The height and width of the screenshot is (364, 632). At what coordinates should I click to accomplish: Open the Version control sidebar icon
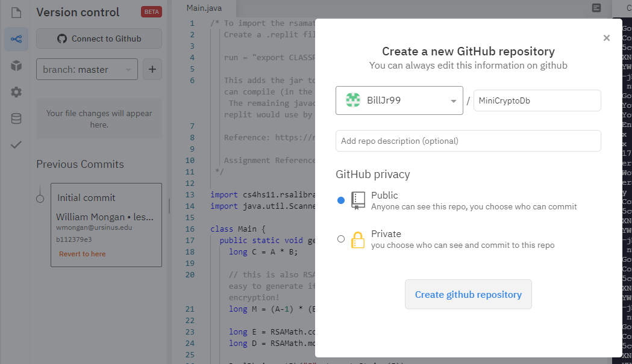pos(16,39)
